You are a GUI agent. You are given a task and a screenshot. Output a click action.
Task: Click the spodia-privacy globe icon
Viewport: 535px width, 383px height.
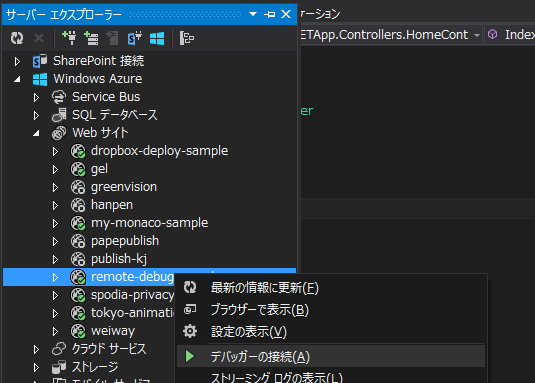[x=78, y=295]
